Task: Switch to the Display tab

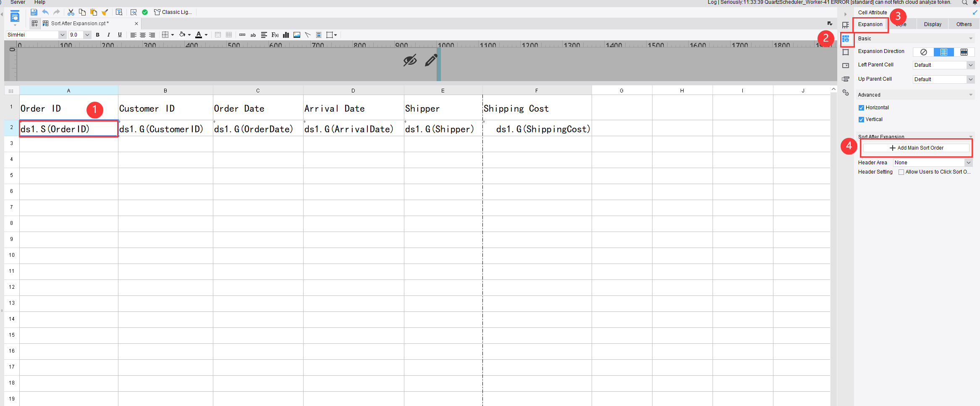Action: 933,24
